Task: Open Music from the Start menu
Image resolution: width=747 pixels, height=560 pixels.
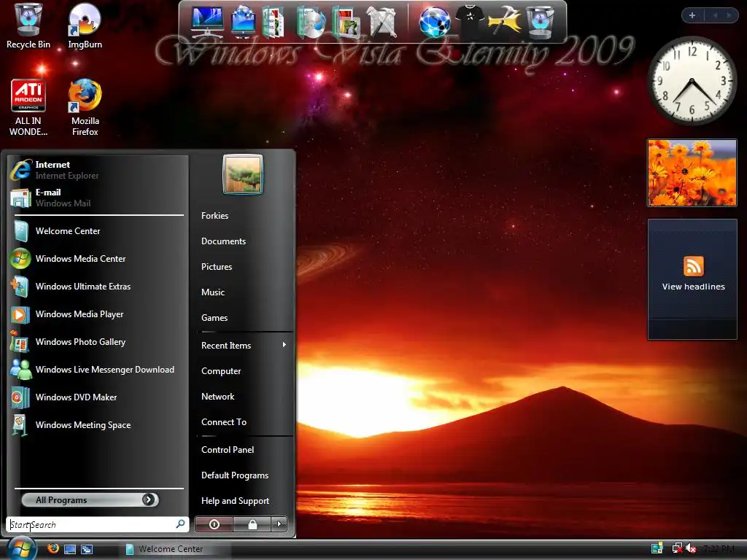Action: tap(213, 292)
